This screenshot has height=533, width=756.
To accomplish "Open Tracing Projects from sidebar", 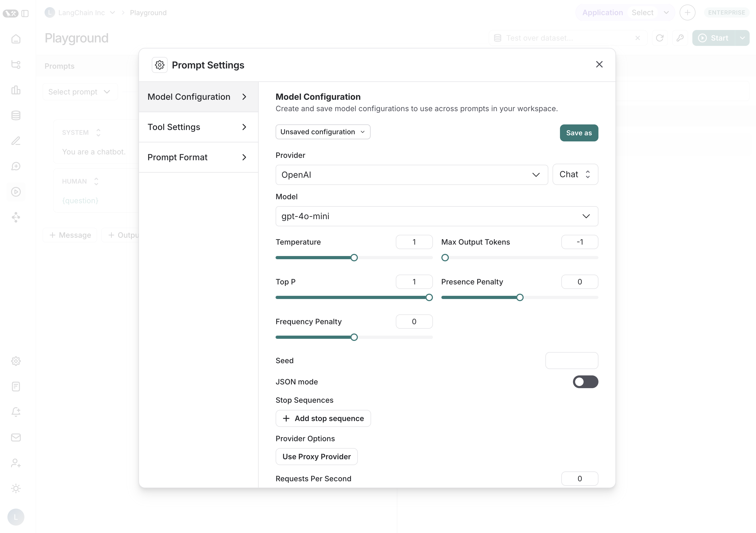I will coord(16,64).
